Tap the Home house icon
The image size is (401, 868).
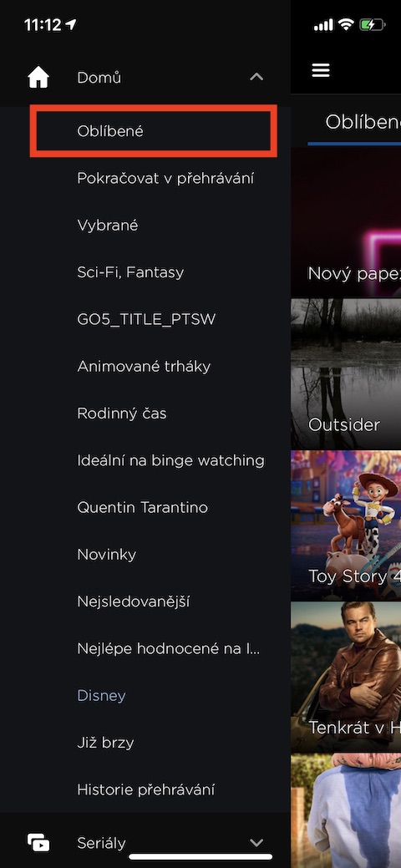tap(38, 78)
